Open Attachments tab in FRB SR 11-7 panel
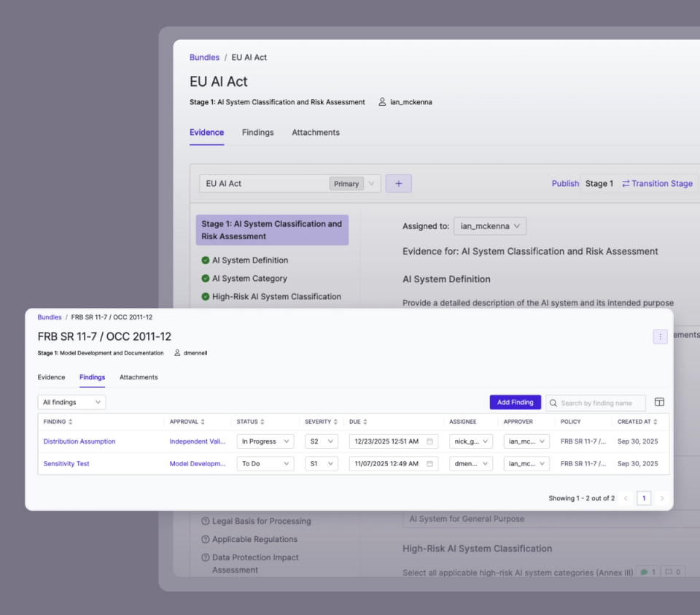This screenshot has height=615, width=700. coord(139,377)
